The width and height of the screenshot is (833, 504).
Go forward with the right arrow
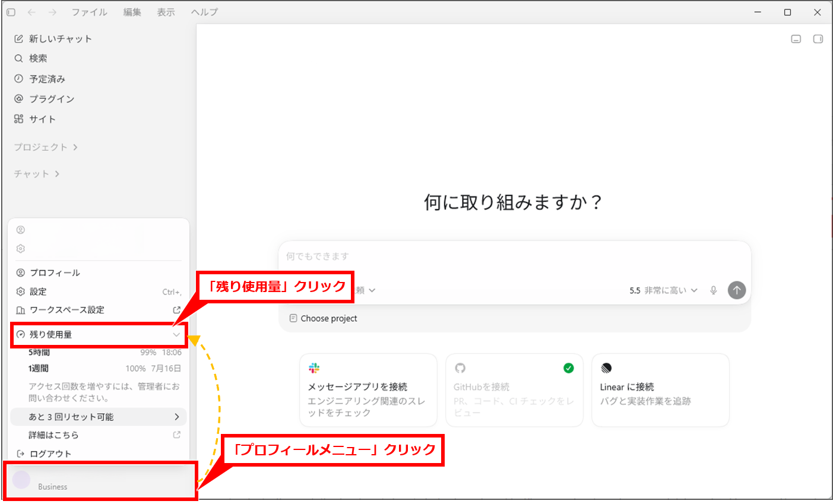tap(52, 12)
